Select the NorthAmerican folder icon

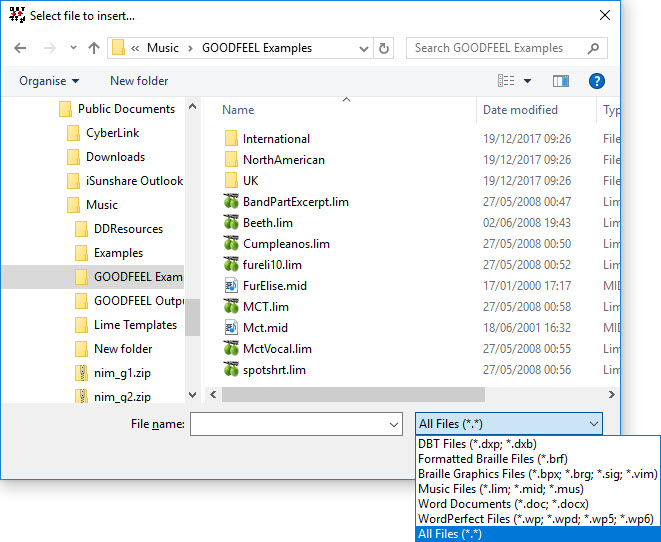231,159
